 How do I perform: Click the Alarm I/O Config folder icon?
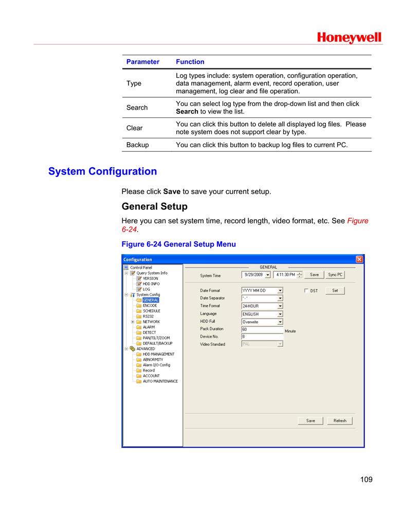click(139, 365)
